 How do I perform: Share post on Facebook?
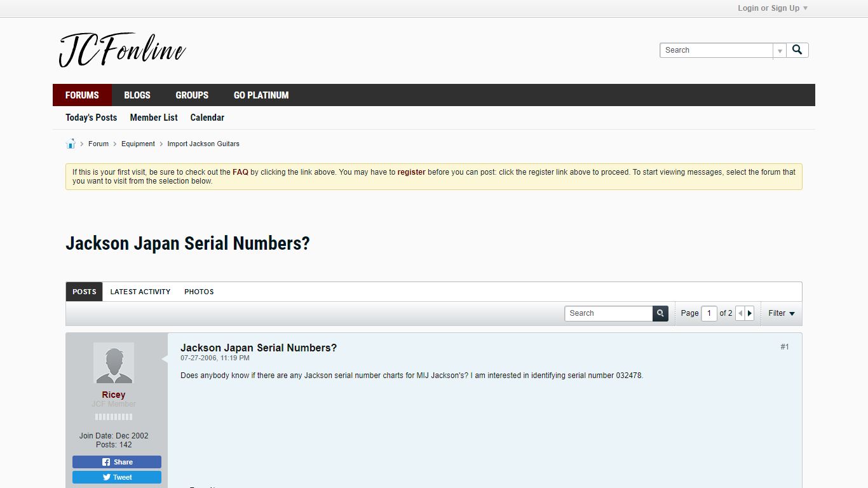(x=117, y=462)
